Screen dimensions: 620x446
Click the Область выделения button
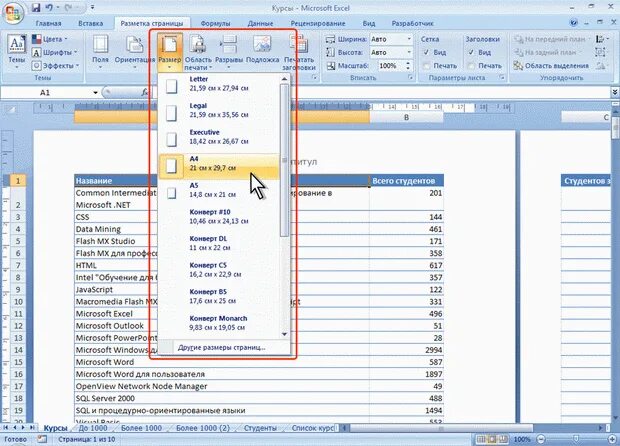coord(551,66)
